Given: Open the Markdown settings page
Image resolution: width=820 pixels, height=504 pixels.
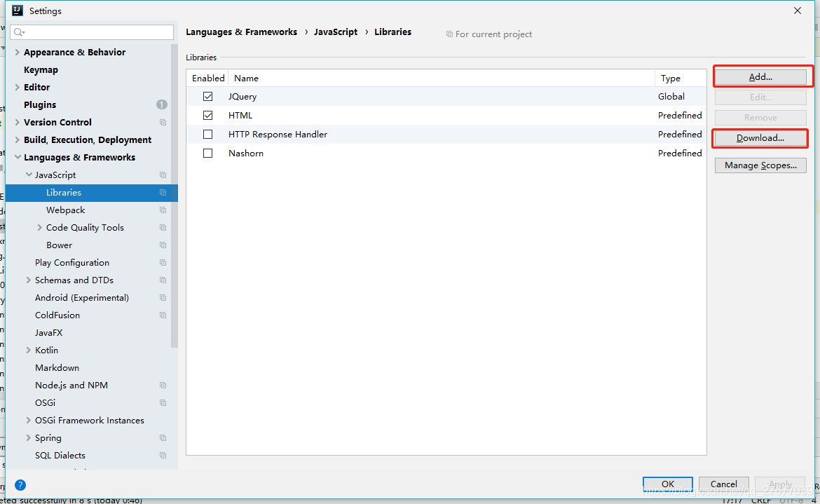Looking at the screenshot, I should point(57,368).
